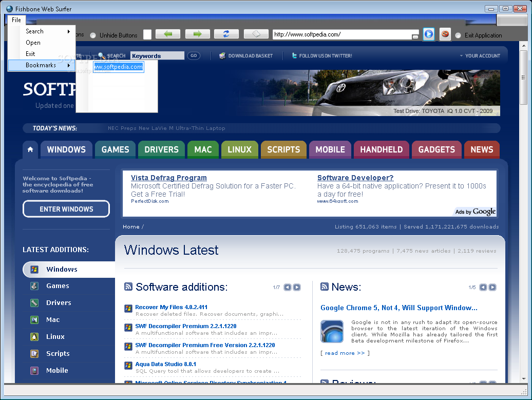Switch to the GADGETS tab
Screen dimensions: 532x400
[436, 149]
